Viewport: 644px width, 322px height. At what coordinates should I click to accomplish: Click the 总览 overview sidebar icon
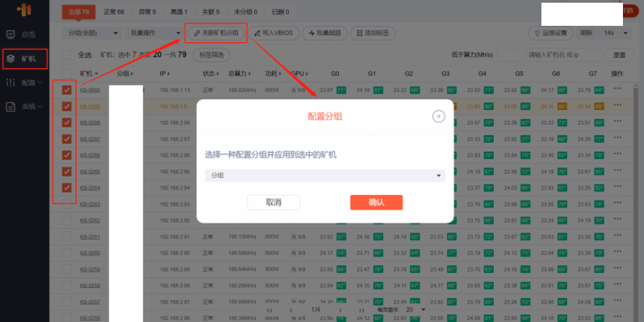[x=11, y=34]
